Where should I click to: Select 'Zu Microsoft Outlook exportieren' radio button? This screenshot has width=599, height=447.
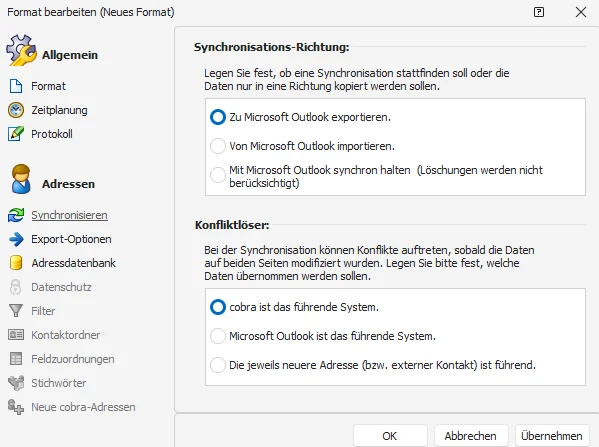pyautogui.click(x=218, y=117)
